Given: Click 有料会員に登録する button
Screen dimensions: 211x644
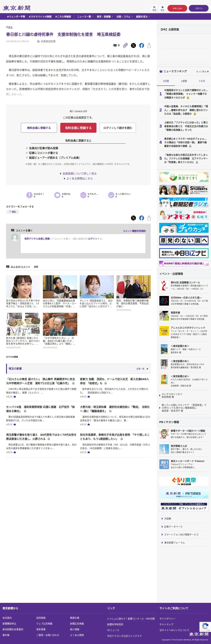Looking at the screenshot, I should [x=78, y=128].
